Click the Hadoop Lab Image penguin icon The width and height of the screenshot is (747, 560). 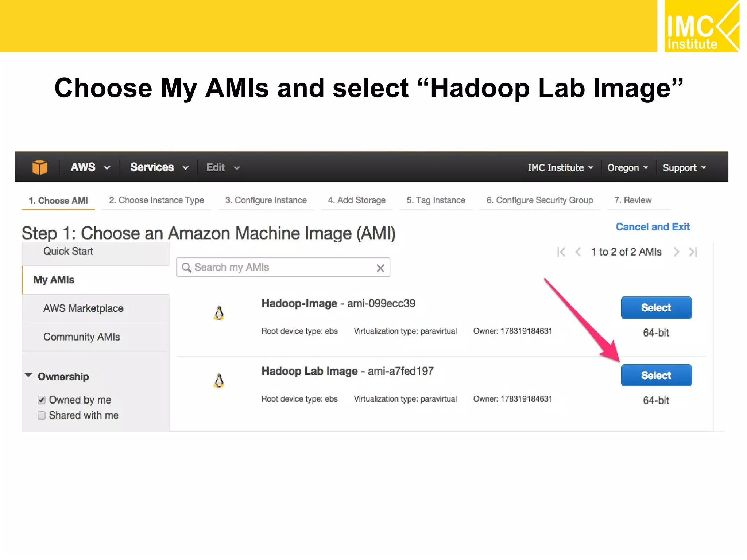coord(219,381)
